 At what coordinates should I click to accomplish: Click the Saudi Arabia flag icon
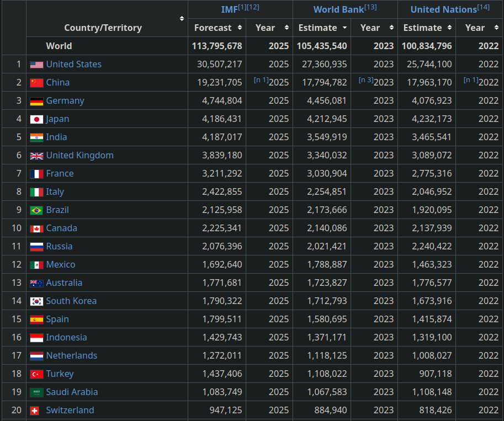[36, 392]
